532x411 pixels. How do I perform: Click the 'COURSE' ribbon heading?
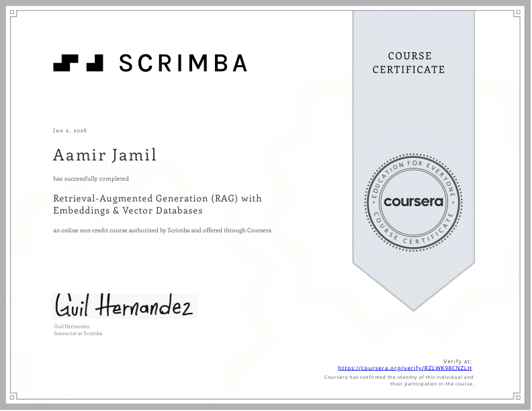pyautogui.click(x=410, y=56)
